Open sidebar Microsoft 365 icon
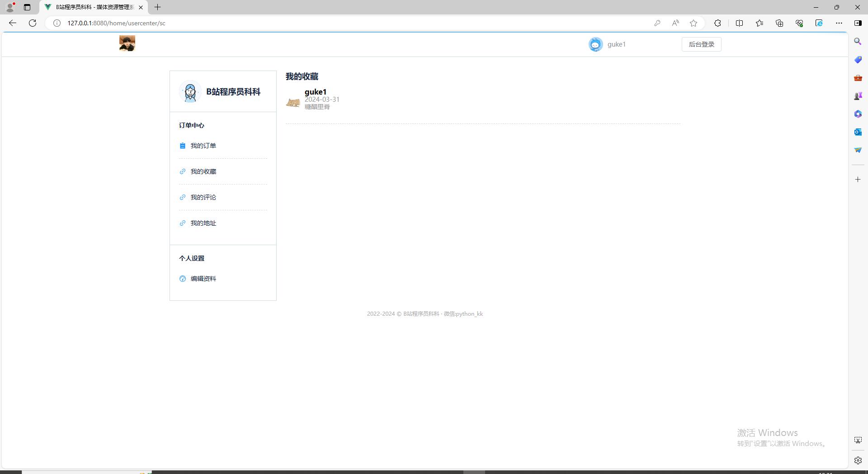868x474 pixels. [858, 114]
